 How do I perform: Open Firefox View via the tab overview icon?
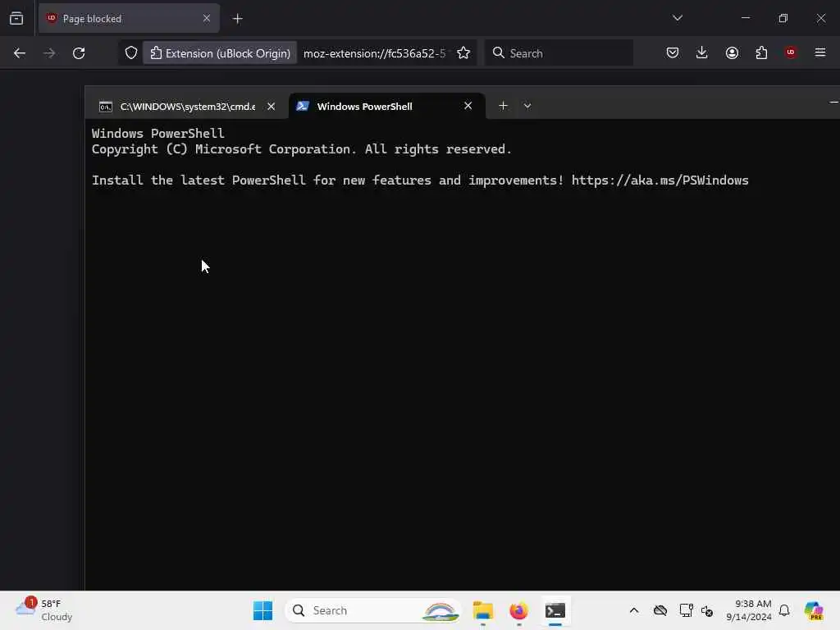coord(16,19)
